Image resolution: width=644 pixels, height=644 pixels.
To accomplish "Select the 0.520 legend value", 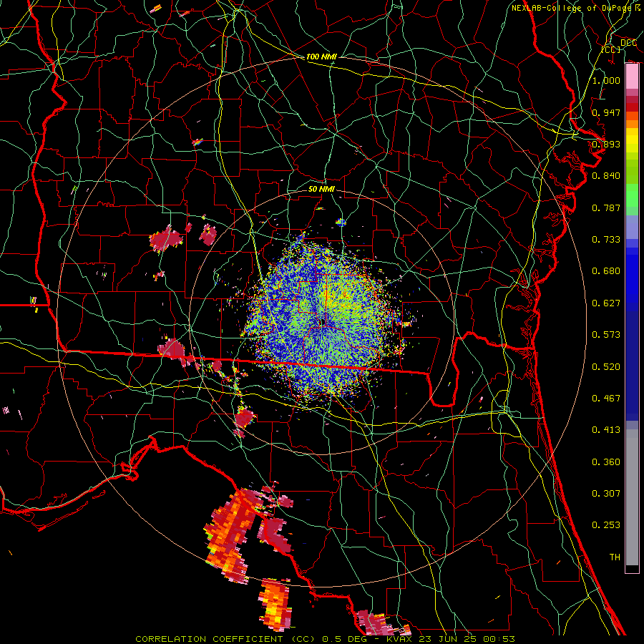I will click(606, 367).
